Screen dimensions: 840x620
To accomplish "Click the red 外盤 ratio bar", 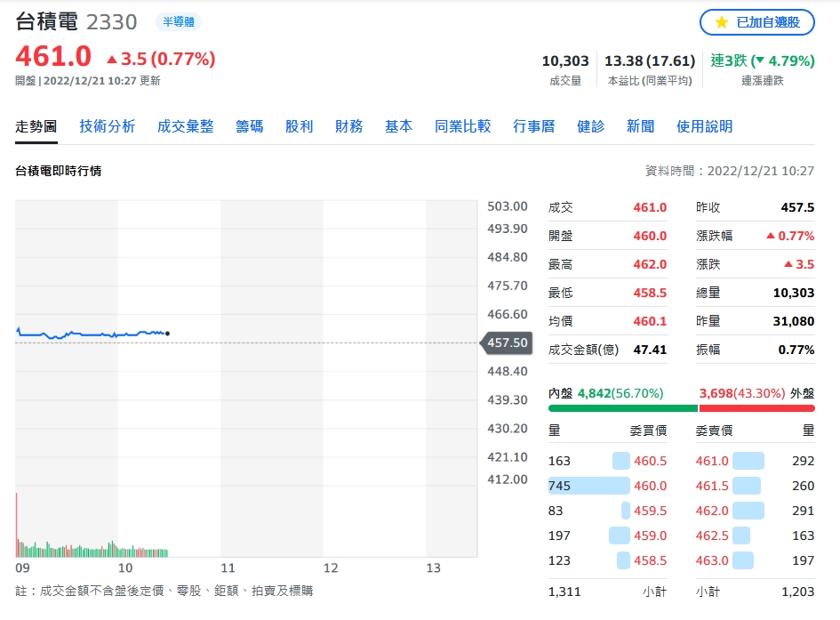I will tap(757, 408).
